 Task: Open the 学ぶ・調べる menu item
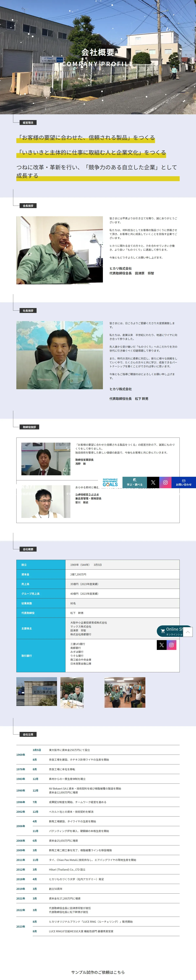click(134, 482)
